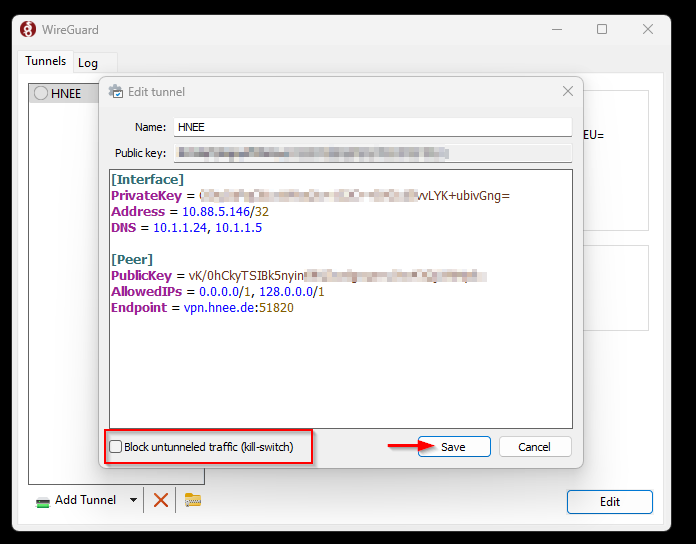Viewport: 696px width, 544px height.
Task: Click the peer PublicKey line
Action: pos(299,276)
